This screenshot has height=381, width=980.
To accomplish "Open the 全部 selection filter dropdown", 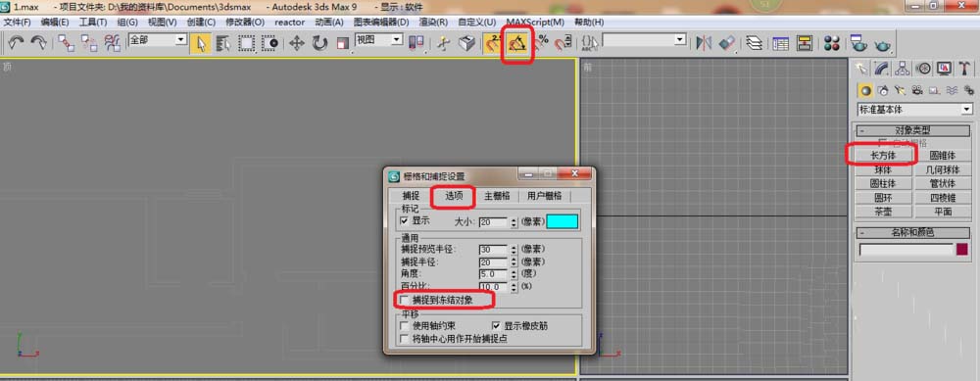I will click(x=180, y=39).
